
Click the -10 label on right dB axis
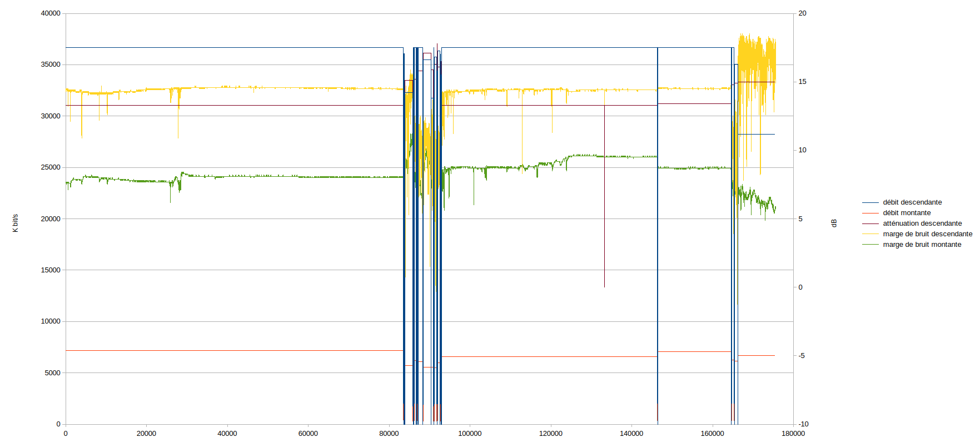tap(803, 424)
